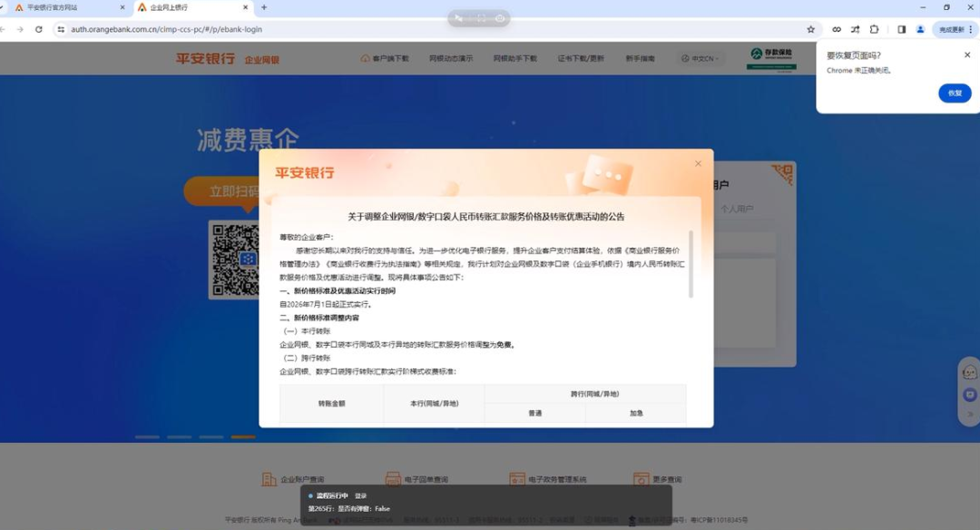Click the 企业账户查询 building icon

269,479
